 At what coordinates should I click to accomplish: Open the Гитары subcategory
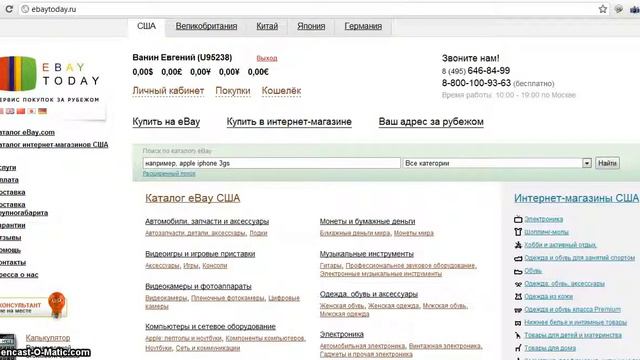point(331,266)
